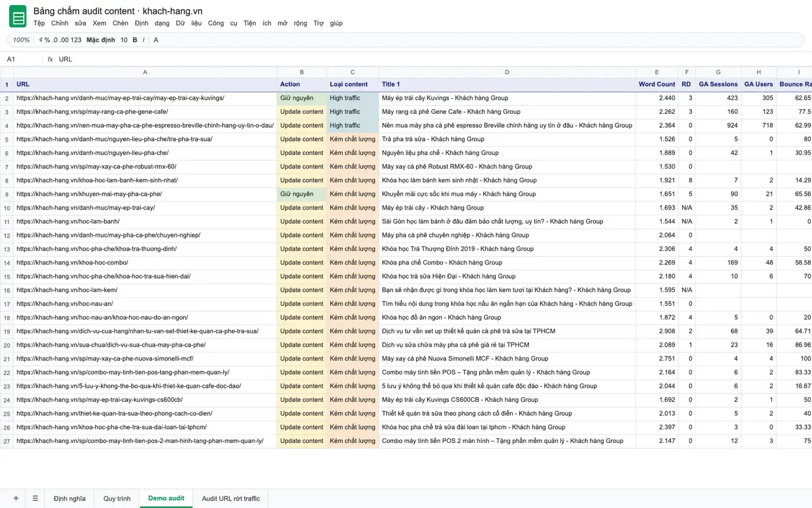Rename the document title Bảng chấm audit content
Viewport: 812px width, 508px height.
coord(118,11)
